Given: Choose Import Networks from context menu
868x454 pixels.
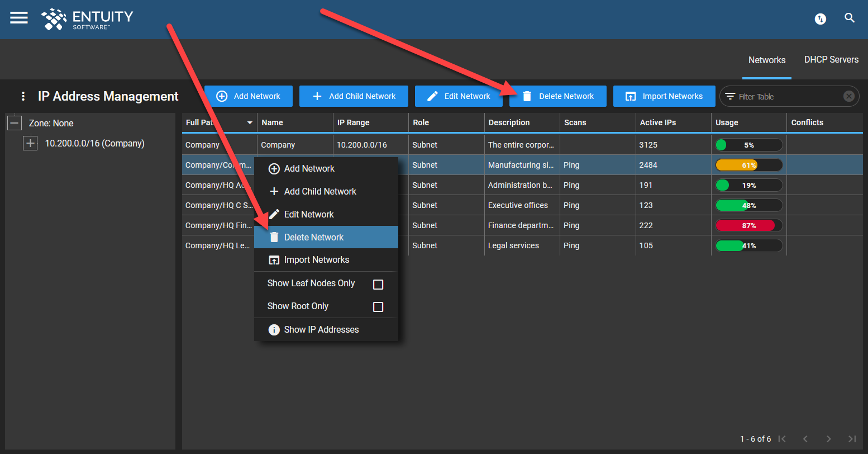Looking at the screenshot, I should tap(326, 260).
